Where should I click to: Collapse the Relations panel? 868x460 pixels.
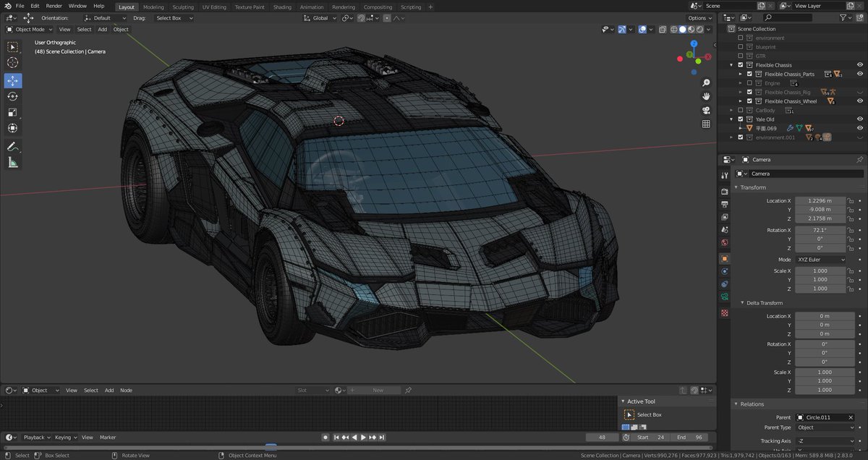[749, 404]
